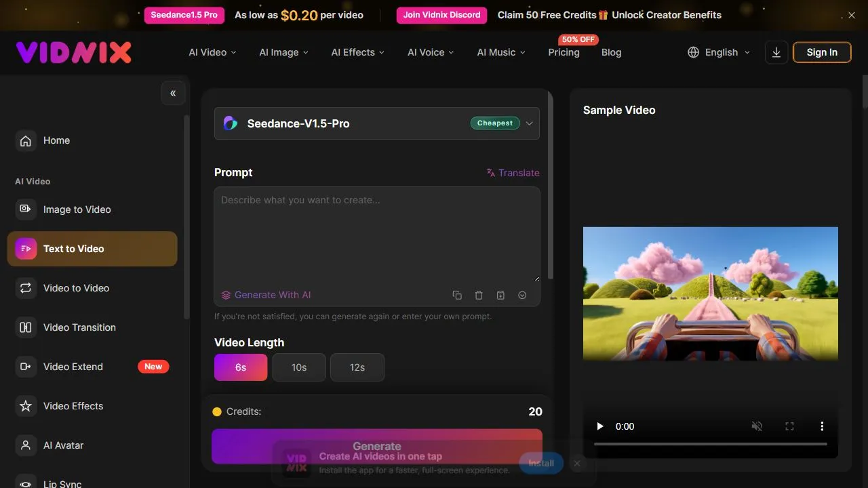This screenshot has width=868, height=488.
Task: Expand the AI Music menu
Action: [501, 52]
